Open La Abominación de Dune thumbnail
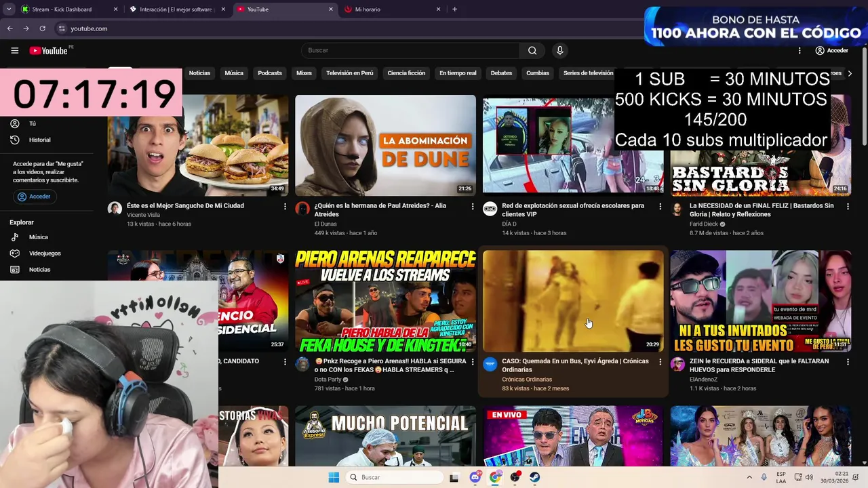The image size is (868, 488). pyautogui.click(x=385, y=146)
